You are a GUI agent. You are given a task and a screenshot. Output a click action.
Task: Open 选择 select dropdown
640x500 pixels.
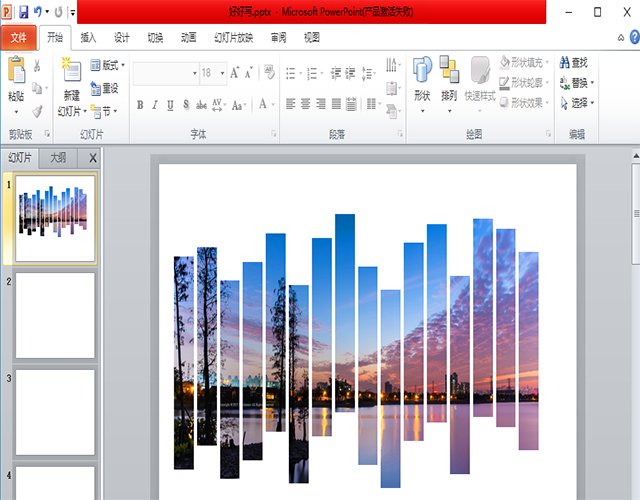coord(576,102)
